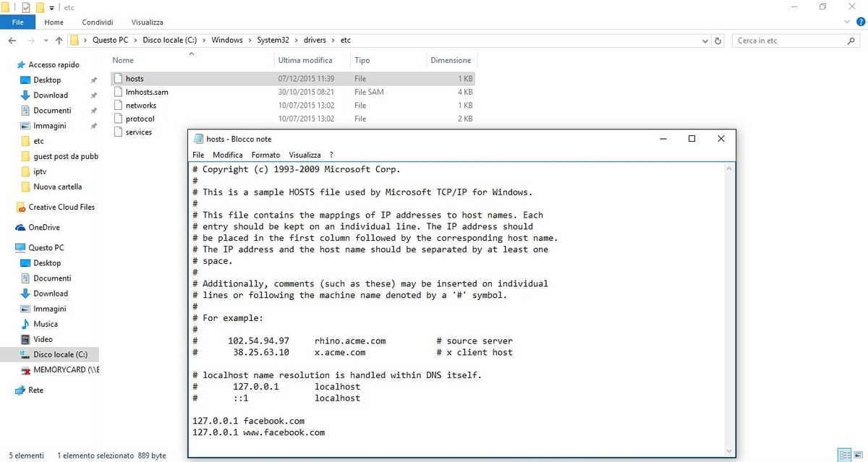
Task: Open the recent locations dropdown arrow
Action: point(46,41)
